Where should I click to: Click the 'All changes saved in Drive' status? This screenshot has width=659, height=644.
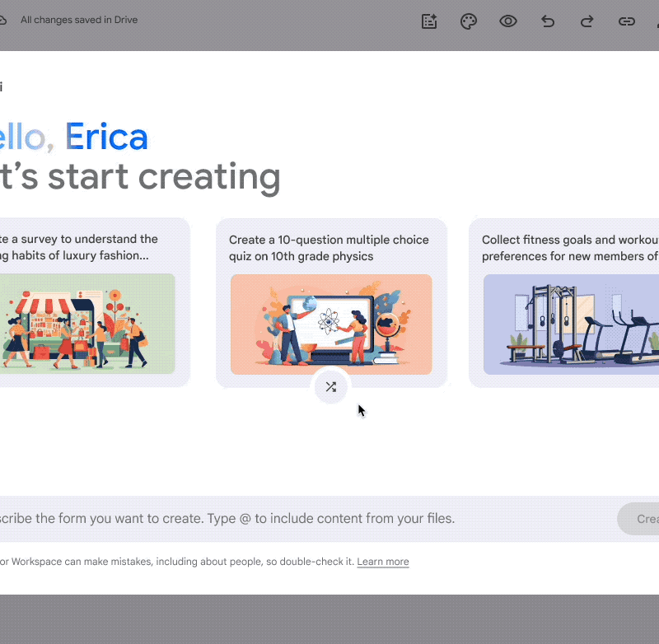click(78, 20)
